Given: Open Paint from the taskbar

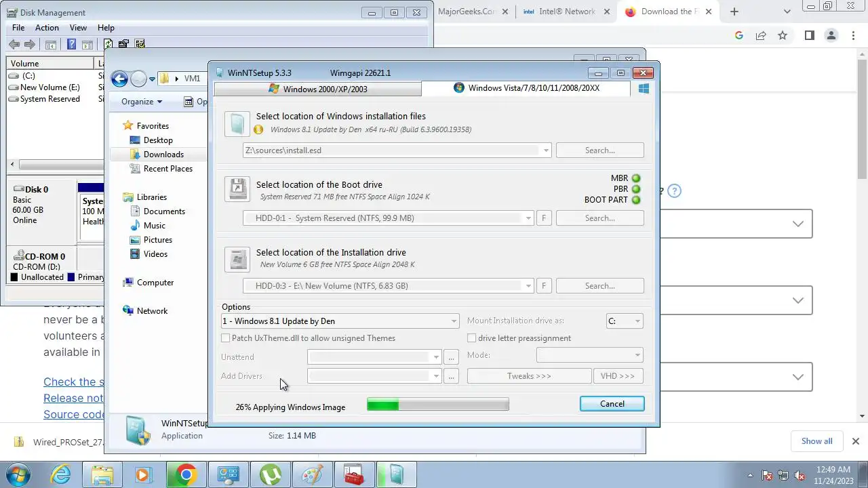Looking at the screenshot, I should (312, 475).
